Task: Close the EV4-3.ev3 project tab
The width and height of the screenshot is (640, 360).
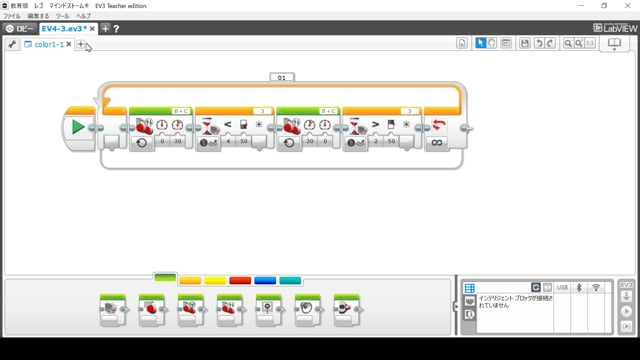Action: [92, 29]
